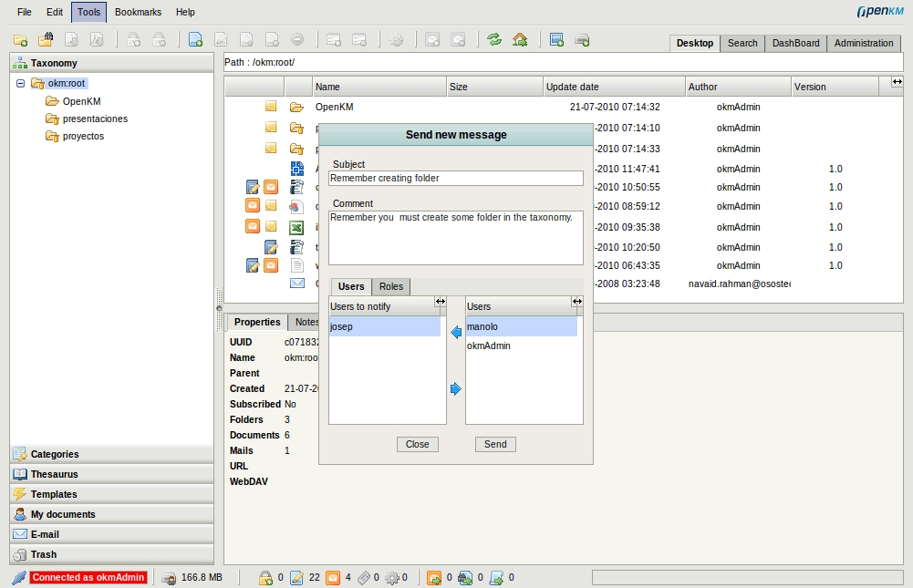Click the Find folder binoculars icon
This screenshot has height=588, width=913.
click(46, 39)
